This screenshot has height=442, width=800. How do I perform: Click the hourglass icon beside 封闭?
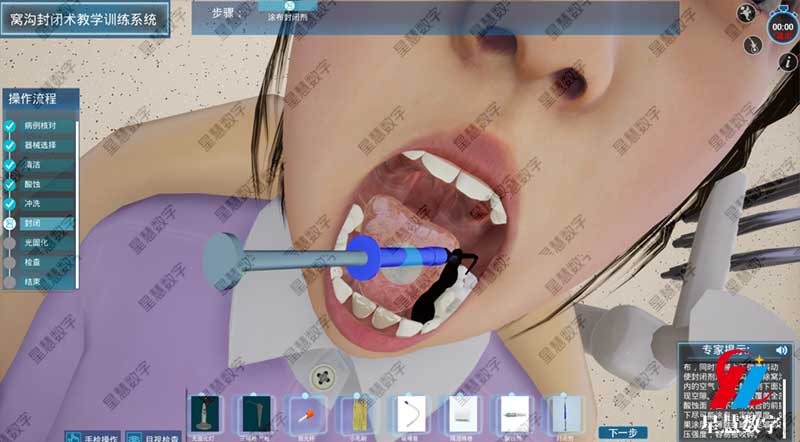point(10,223)
